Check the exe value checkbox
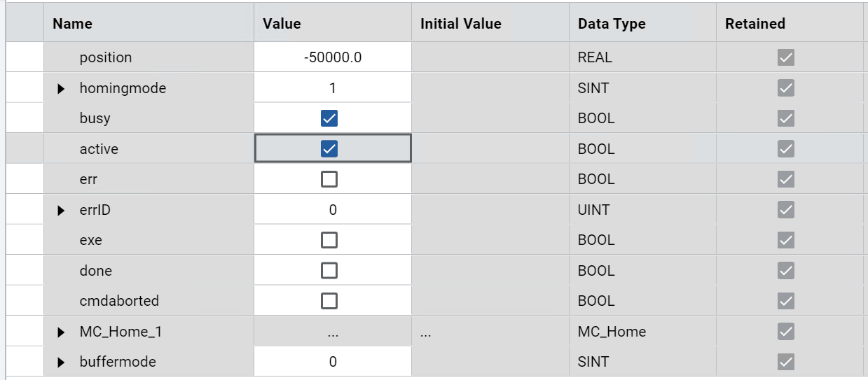Viewport: 868px width, 380px height. point(329,240)
